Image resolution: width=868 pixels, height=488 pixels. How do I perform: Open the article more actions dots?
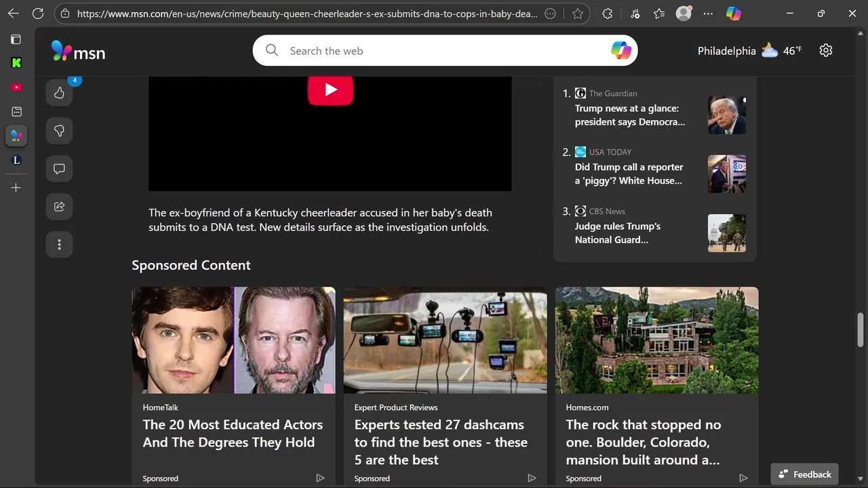[59, 245]
